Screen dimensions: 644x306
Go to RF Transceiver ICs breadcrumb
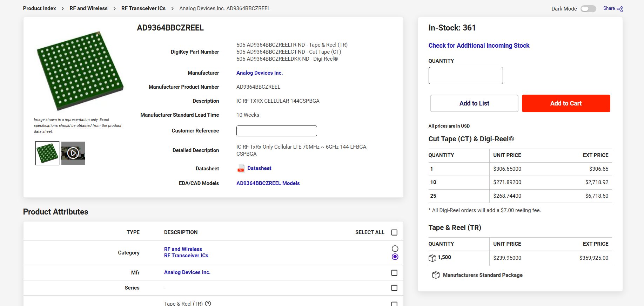coord(143,8)
